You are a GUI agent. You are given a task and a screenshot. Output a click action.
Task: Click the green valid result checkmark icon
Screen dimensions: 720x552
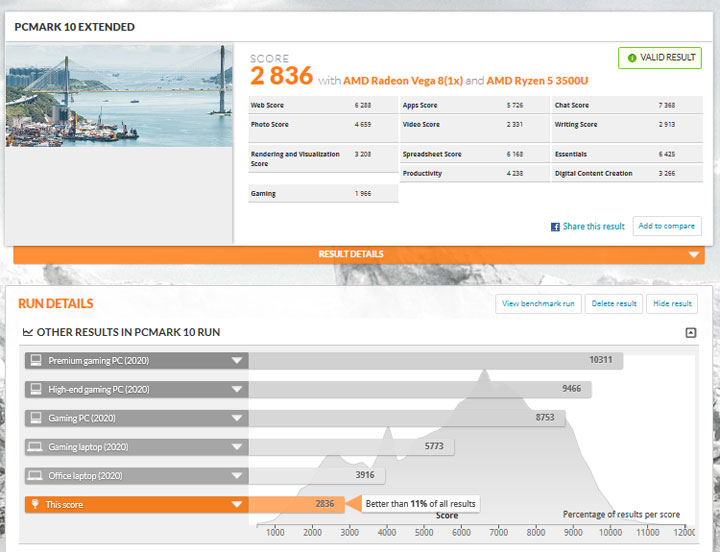point(632,58)
